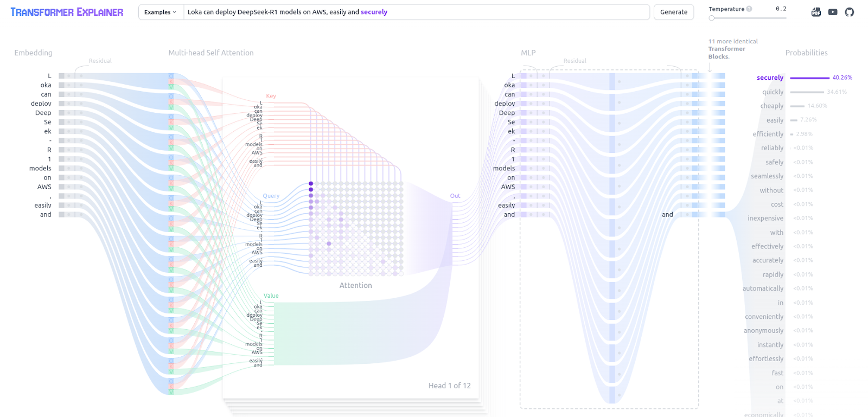The width and height of the screenshot is (868, 417).
Task: Select the 'quickly' probability token
Action: point(773,92)
